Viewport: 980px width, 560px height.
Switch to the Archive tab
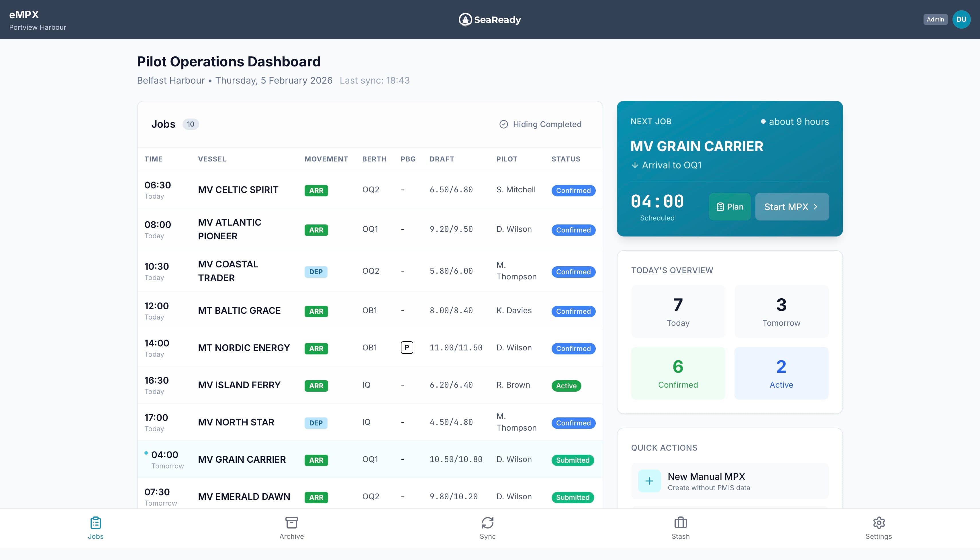[x=291, y=529]
